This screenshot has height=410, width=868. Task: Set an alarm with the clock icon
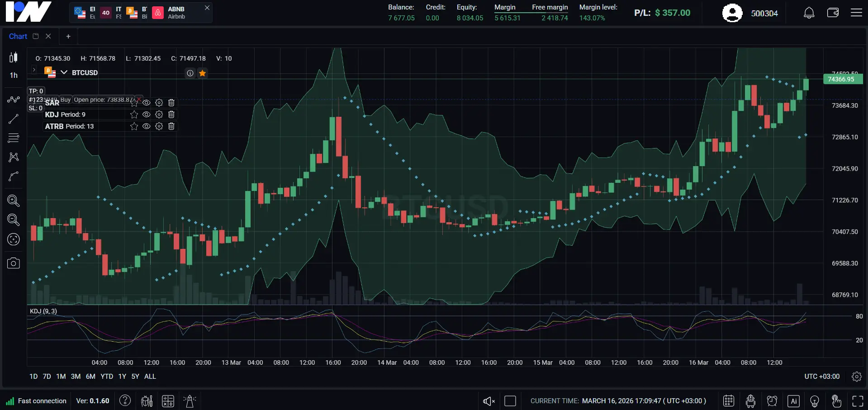tap(772, 400)
